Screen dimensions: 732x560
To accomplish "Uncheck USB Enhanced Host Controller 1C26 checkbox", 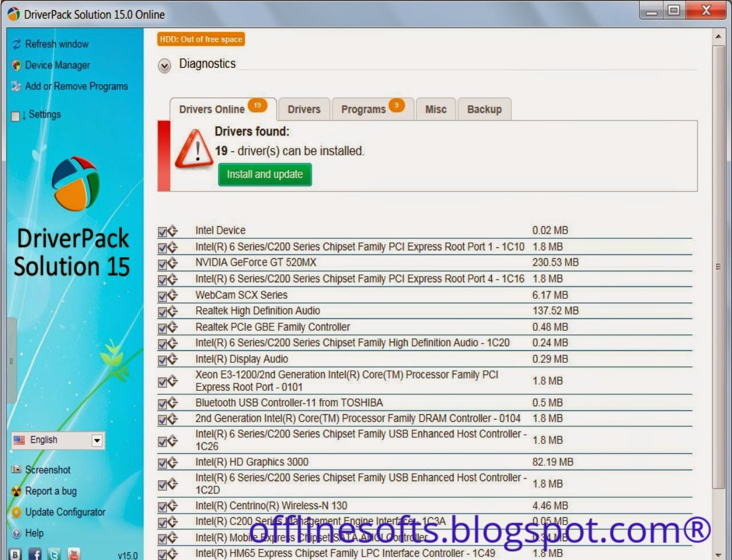I will (x=162, y=441).
